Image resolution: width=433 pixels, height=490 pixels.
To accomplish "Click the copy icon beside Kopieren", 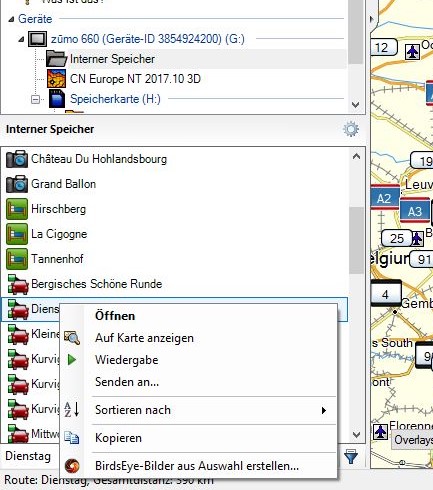I will (72, 438).
